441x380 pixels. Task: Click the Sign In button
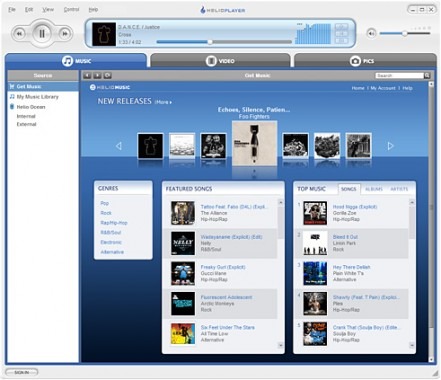[x=22, y=372]
